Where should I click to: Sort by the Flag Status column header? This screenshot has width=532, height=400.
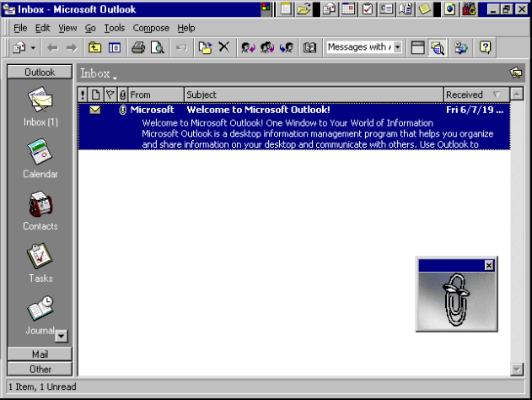pos(110,95)
